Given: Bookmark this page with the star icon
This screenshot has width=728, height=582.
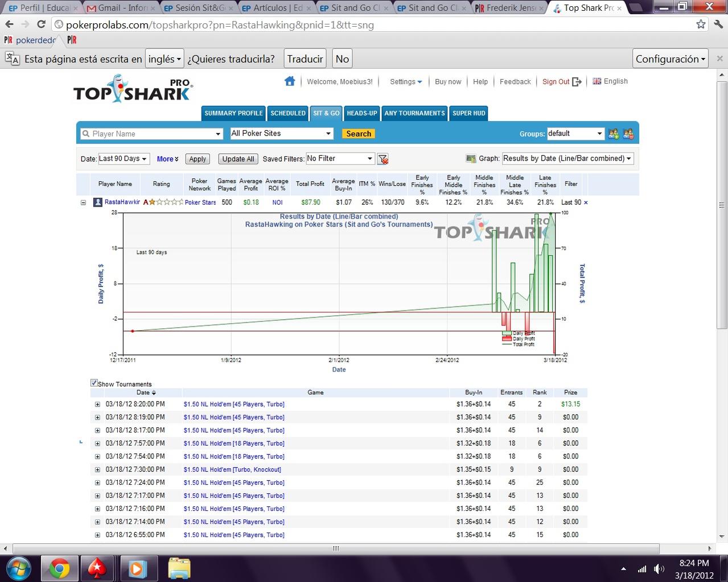Looking at the screenshot, I should tap(701, 24).
